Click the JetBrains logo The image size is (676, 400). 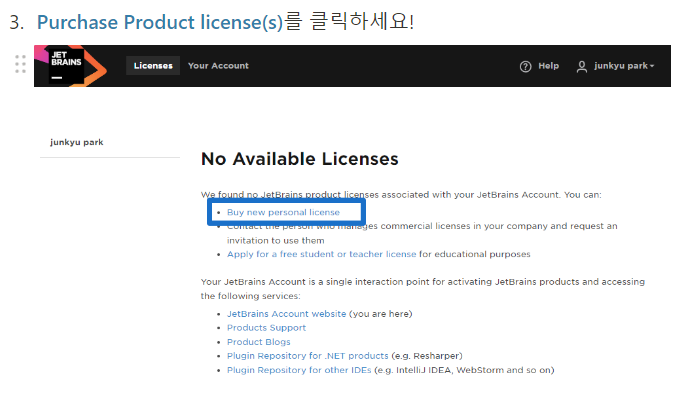pos(70,66)
